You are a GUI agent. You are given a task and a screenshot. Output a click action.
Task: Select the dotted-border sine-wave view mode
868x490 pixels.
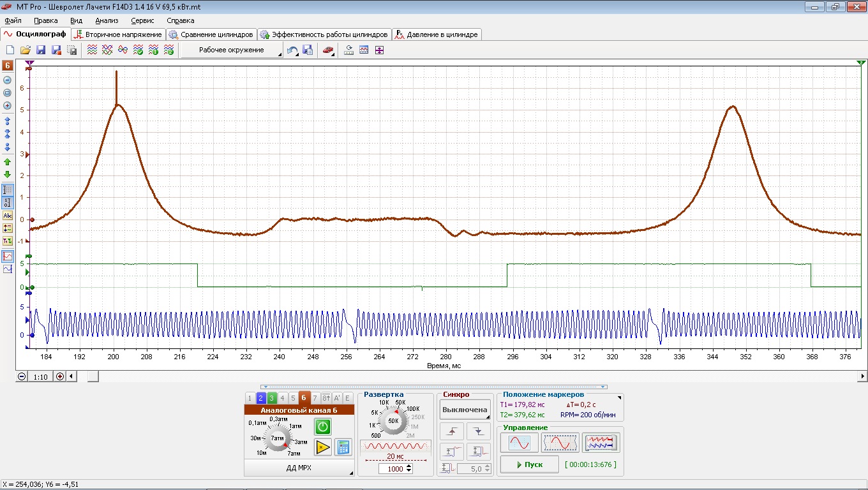tap(560, 442)
